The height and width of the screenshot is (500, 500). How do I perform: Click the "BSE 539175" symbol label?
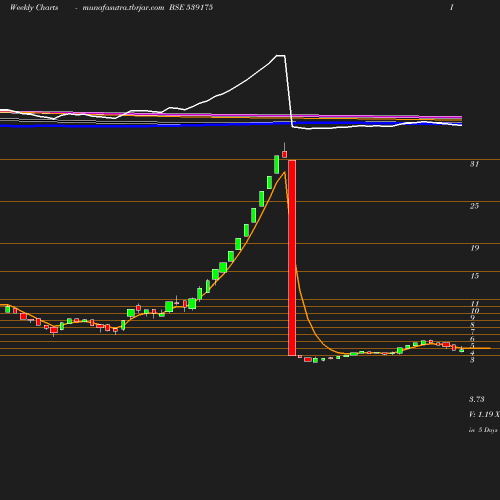[191, 7]
